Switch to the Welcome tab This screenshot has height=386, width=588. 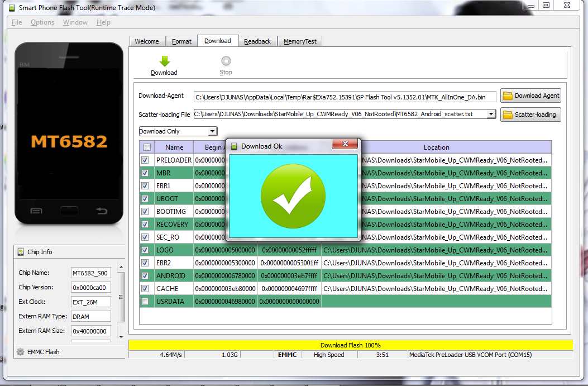pos(147,41)
